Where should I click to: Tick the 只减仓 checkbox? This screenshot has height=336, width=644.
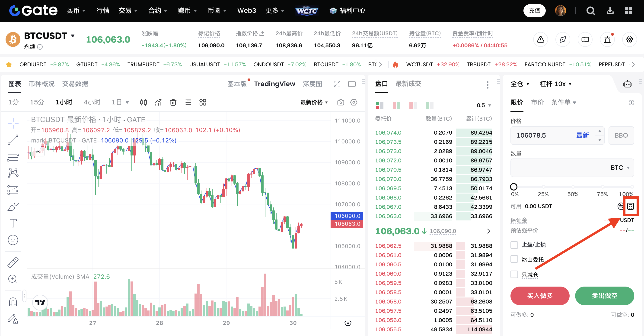(514, 275)
